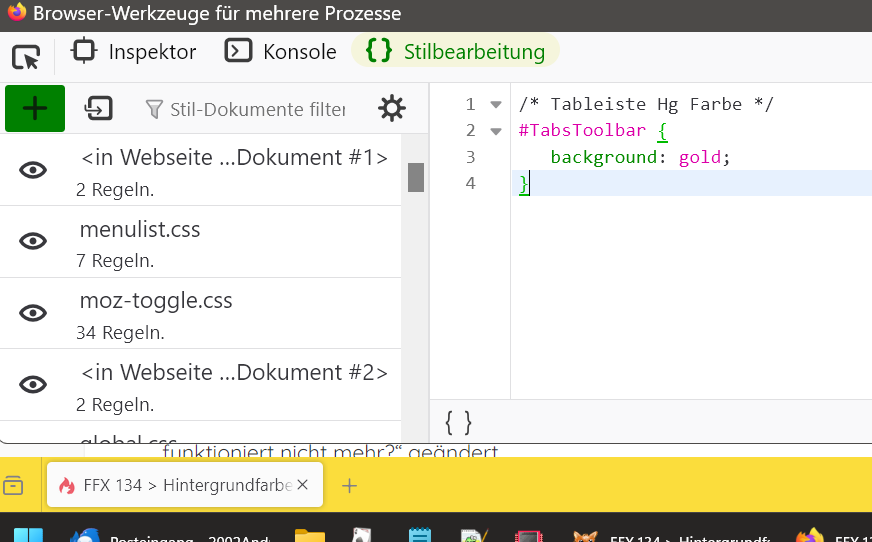The image size is (872, 542).
Task: Click the import style sheet icon
Action: click(x=98, y=108)
